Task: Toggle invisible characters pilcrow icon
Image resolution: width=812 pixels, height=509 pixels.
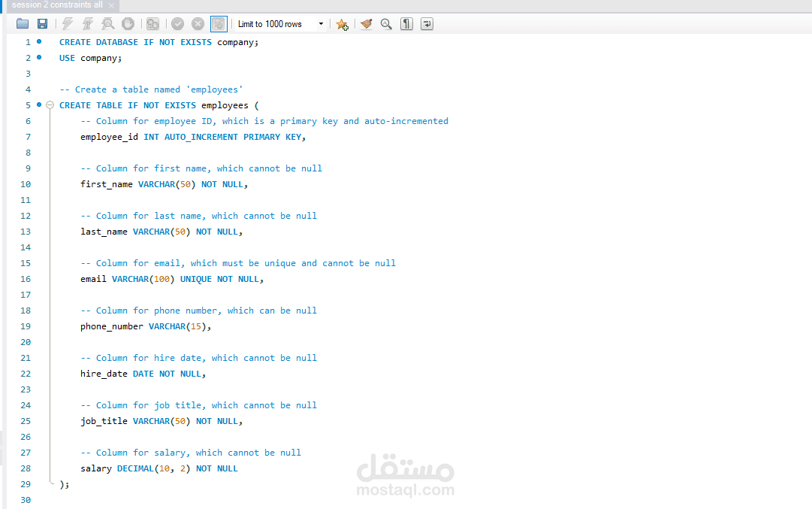Action: pos(406,24)
